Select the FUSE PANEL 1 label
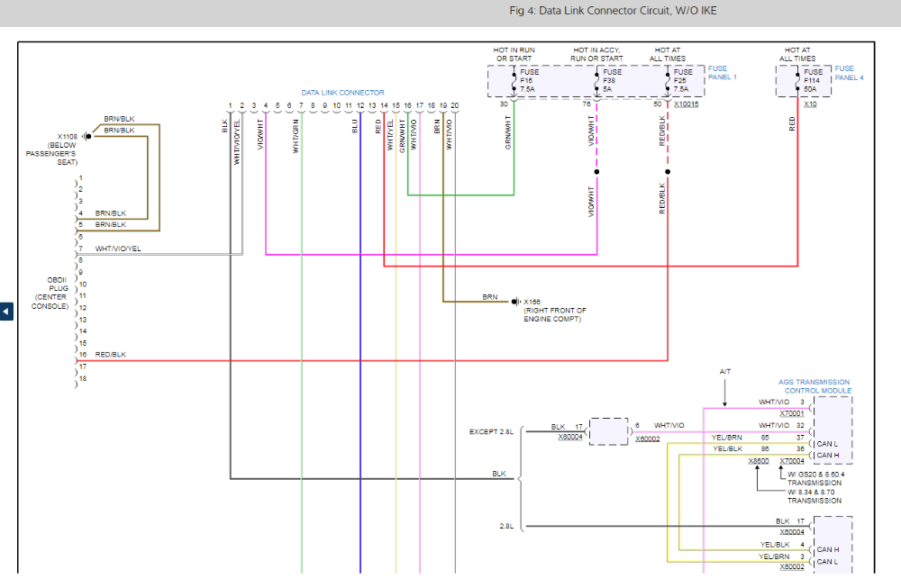901x588 pixels. (722, 73)
